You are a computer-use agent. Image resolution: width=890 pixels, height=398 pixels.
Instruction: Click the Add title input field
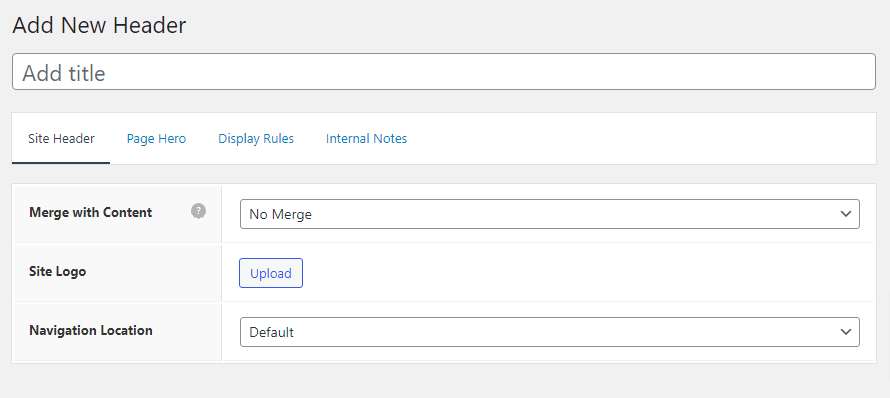point(443,72)
